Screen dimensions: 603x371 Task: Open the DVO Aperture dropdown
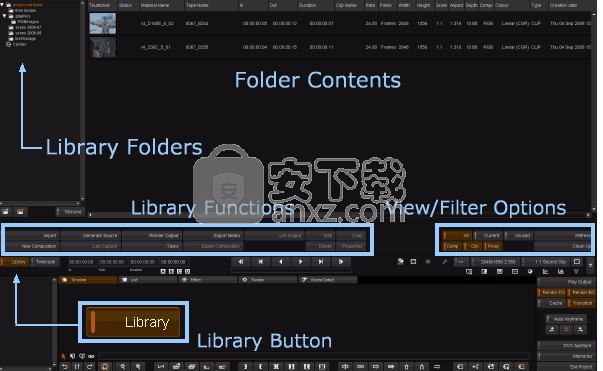[x=566, y=346]
